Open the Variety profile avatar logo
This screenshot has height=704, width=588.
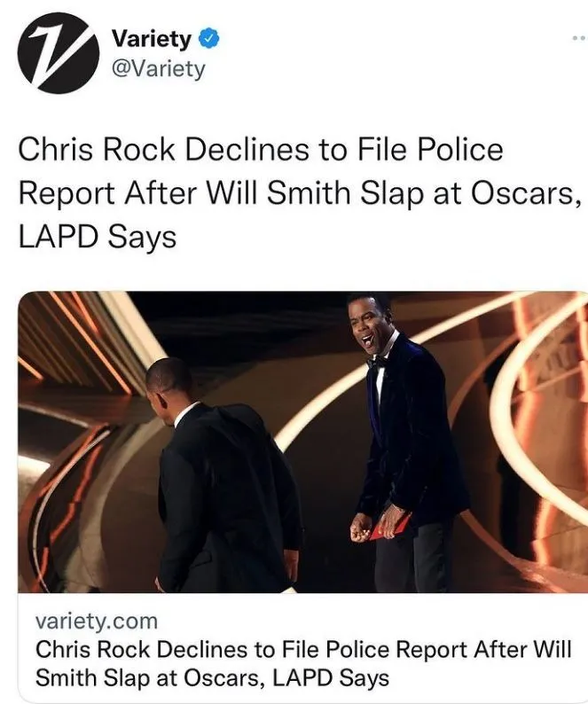click(x=59, y=53)
